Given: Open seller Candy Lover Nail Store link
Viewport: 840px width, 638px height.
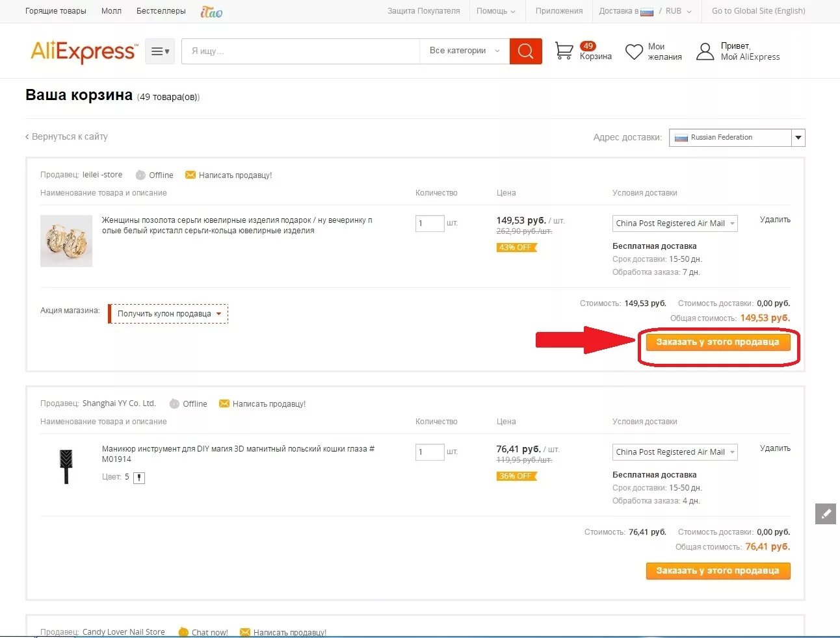Looking at the screenshot, I should click(124, 632).
